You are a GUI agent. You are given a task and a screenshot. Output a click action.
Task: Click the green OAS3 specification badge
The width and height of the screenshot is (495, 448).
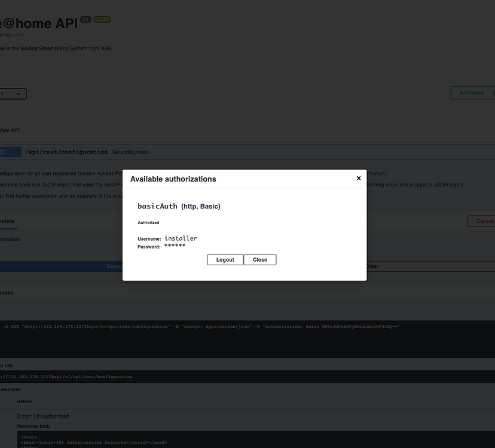[102, 19]
